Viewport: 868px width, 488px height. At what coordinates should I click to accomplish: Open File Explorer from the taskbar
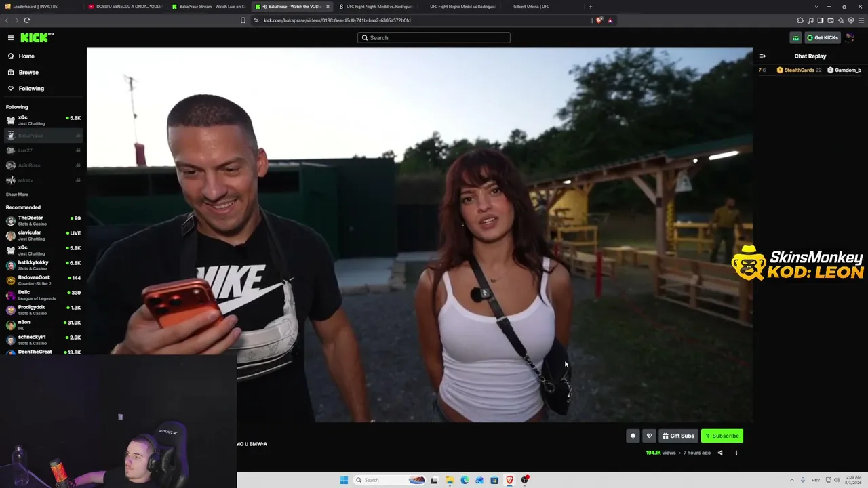click(449, 480)
